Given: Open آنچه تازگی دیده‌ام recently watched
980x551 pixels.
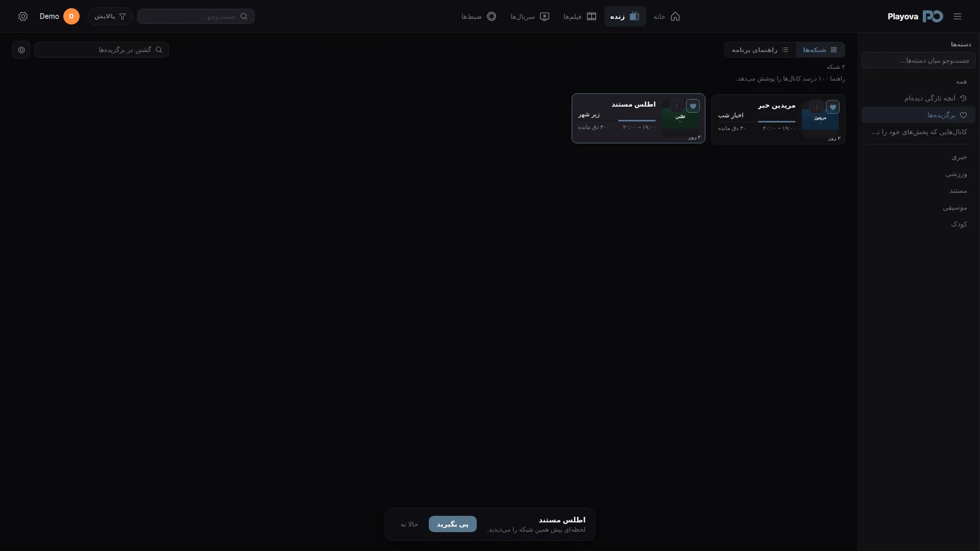Looking at the screenshot, I should (x=918, y=98).
